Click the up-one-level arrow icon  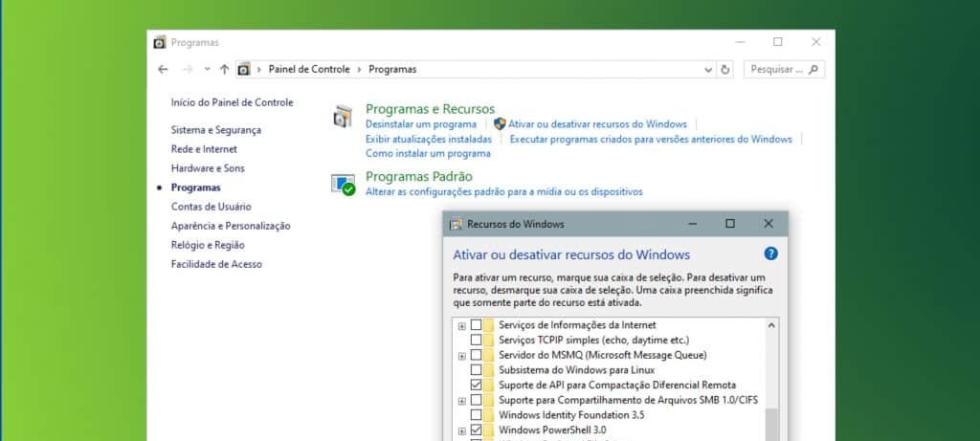(224, 69)
